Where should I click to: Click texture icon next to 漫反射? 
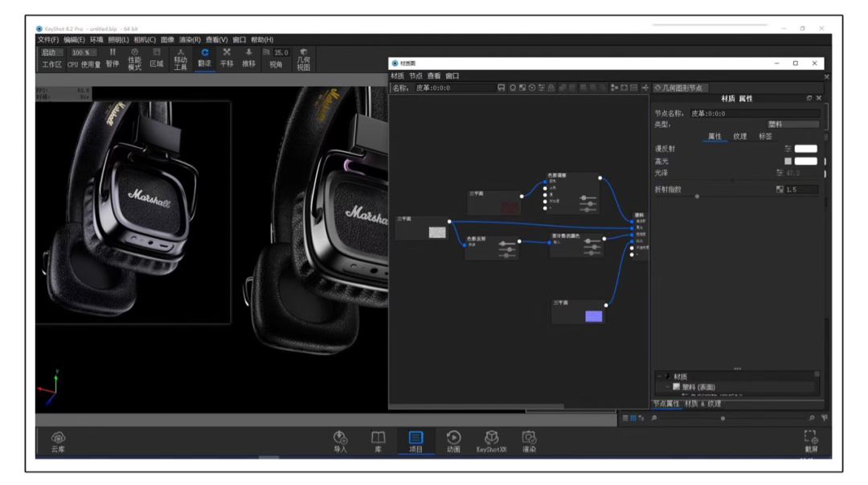pos(788,149)
